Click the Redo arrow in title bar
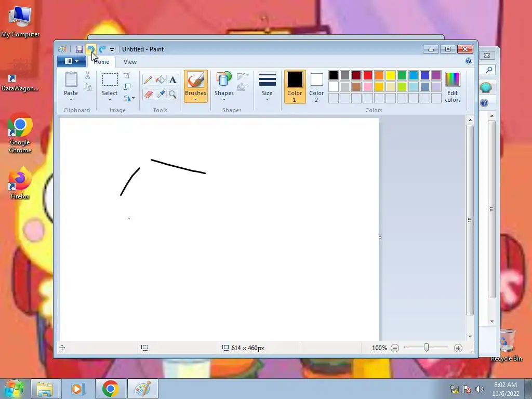Viewport: 532px width, 399px height. 102,49
